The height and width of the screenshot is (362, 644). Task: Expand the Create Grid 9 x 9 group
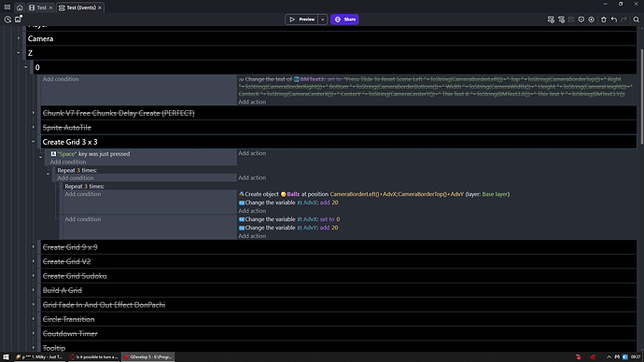(x=34, y=246)
